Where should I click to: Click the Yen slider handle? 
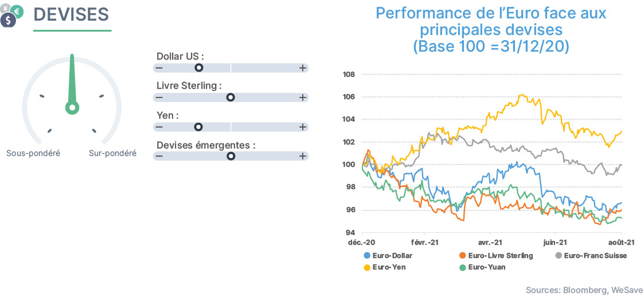coord(199,127)
